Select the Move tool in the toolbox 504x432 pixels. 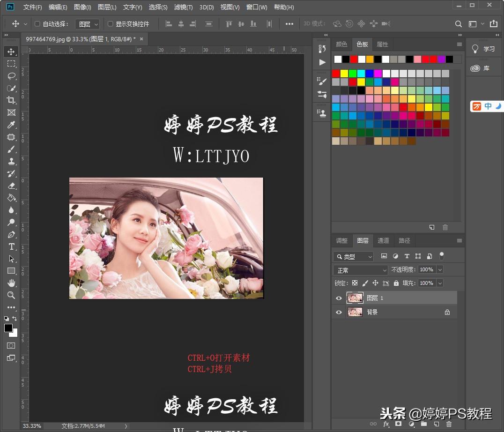click(x=11, y=52)
